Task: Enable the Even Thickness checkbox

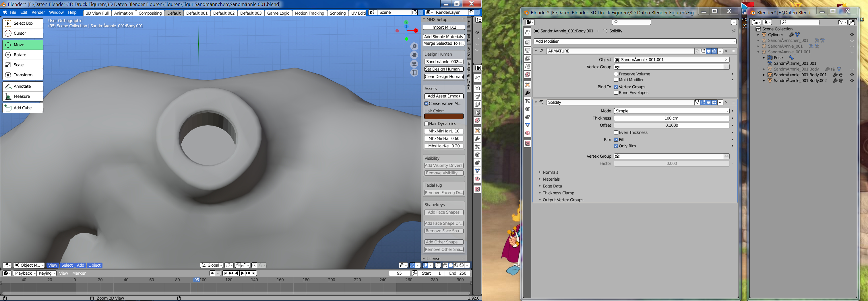Action: (616, 133)
